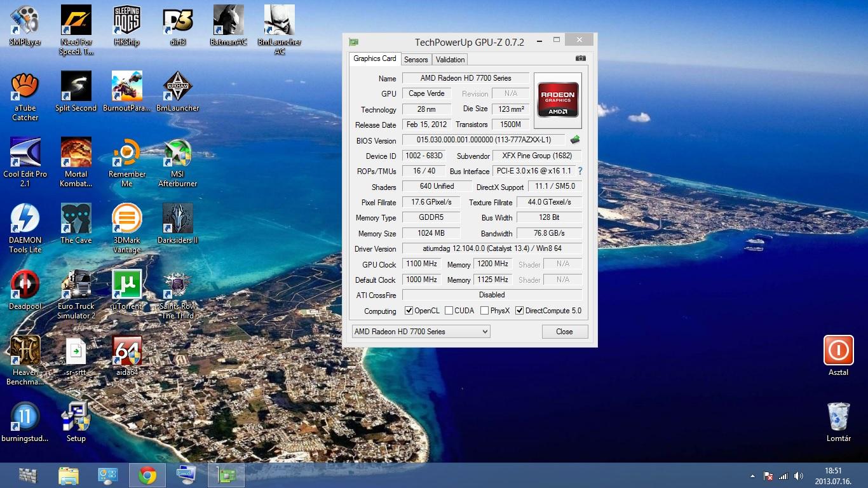Viewport: 868px width, 488px height.
Task: Click the ATI CrossFire Disabled field
Action: coord(492,295)
